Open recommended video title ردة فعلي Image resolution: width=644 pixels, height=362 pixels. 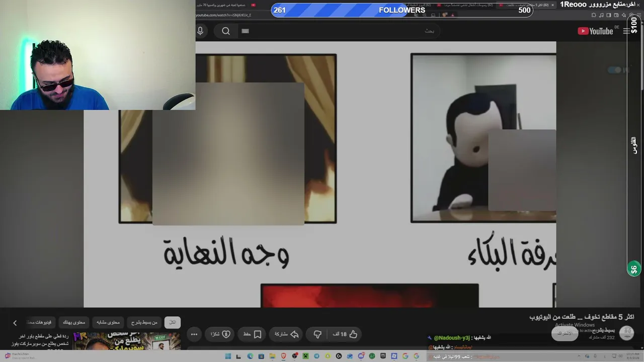tap(41, 340)
